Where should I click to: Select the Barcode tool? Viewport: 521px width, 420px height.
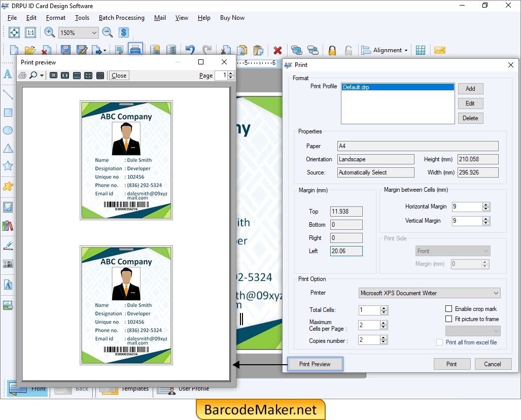8,264
